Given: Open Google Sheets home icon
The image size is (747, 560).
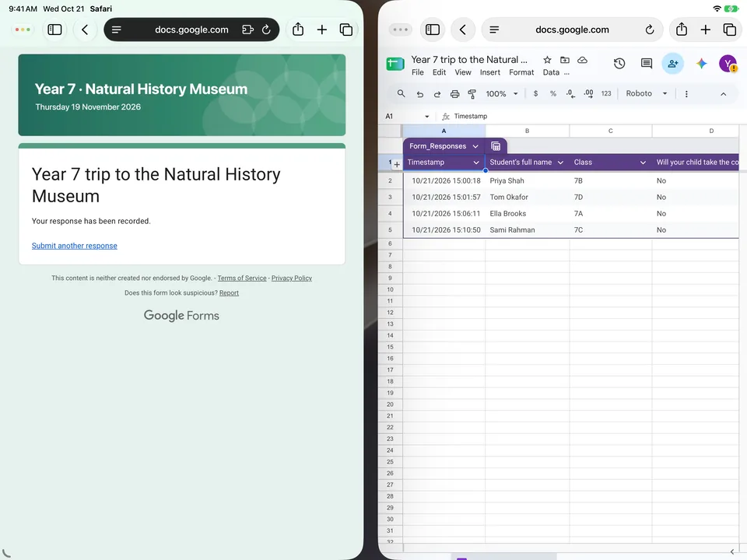Looking at the screenshot, I should pos(395,64).
